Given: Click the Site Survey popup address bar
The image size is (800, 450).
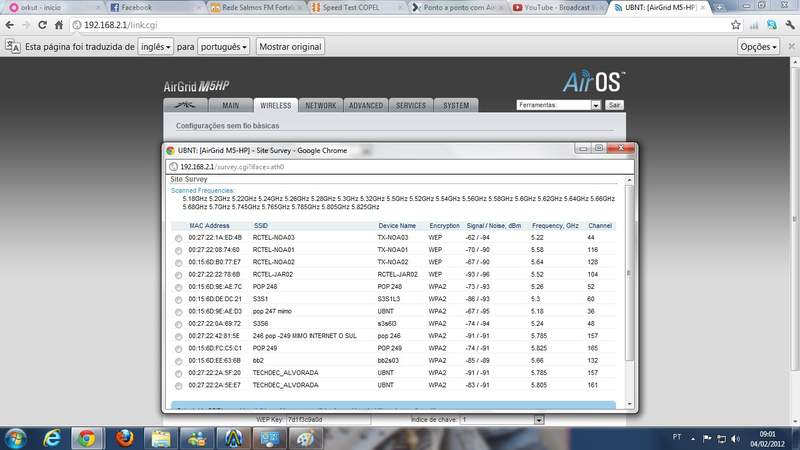Looking at the screenshot, I should 399,167.
